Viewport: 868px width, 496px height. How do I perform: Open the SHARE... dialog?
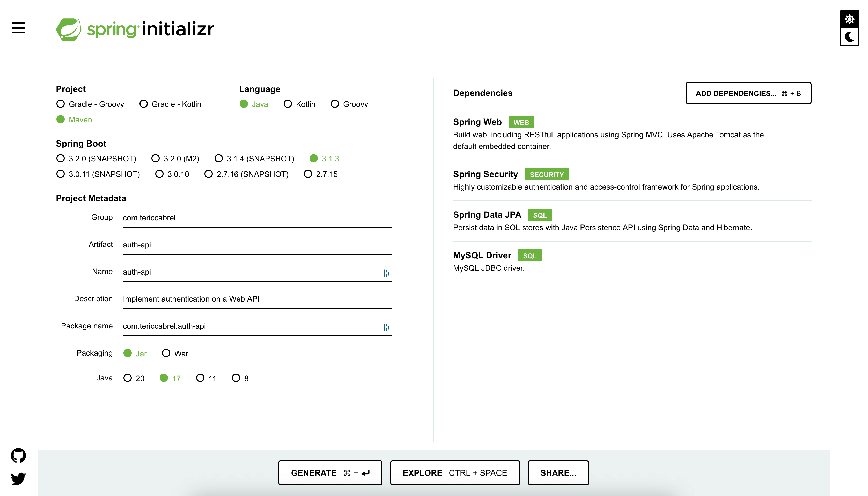tap(558, 472)
